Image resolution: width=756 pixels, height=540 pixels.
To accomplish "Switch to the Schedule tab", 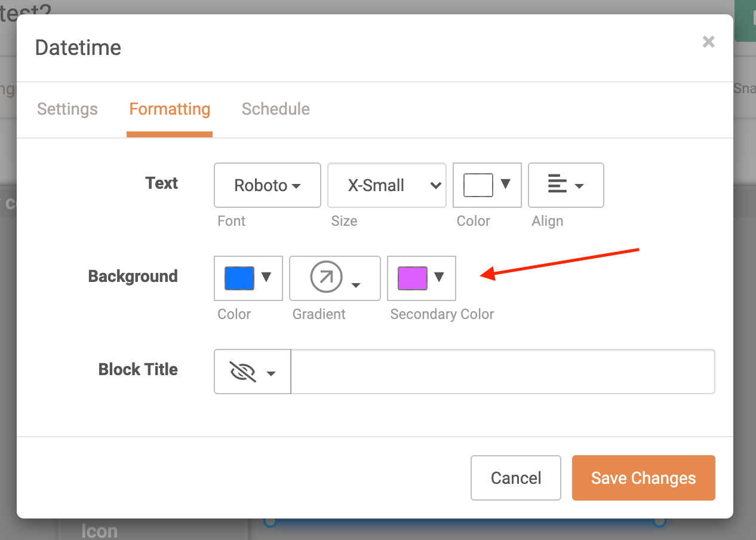I will tap(275, 109).
